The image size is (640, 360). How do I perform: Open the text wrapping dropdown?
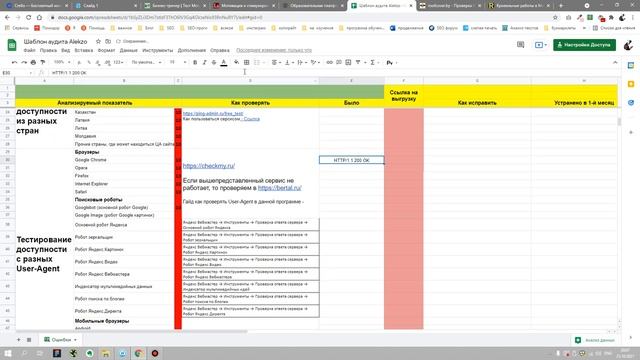tap(302, 62)
